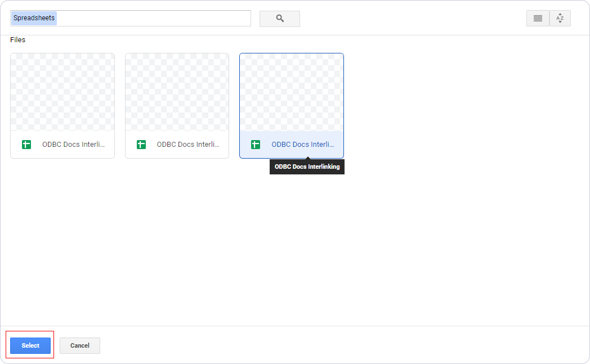The height and width of the screenshot is (364, 590).
Task: Click the Spreadsheets filter chip in search
Action: pos(34,18)
